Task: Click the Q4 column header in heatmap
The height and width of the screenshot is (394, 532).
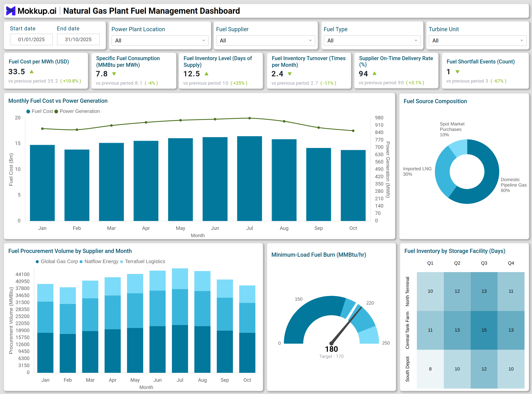Action: click(x=511, y=263)
